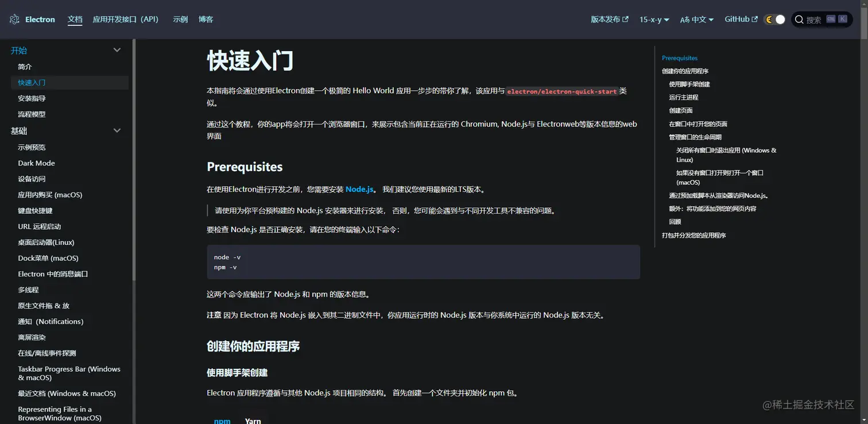Jump to 创建你的应用程序 in table of contents

[685, 71]
